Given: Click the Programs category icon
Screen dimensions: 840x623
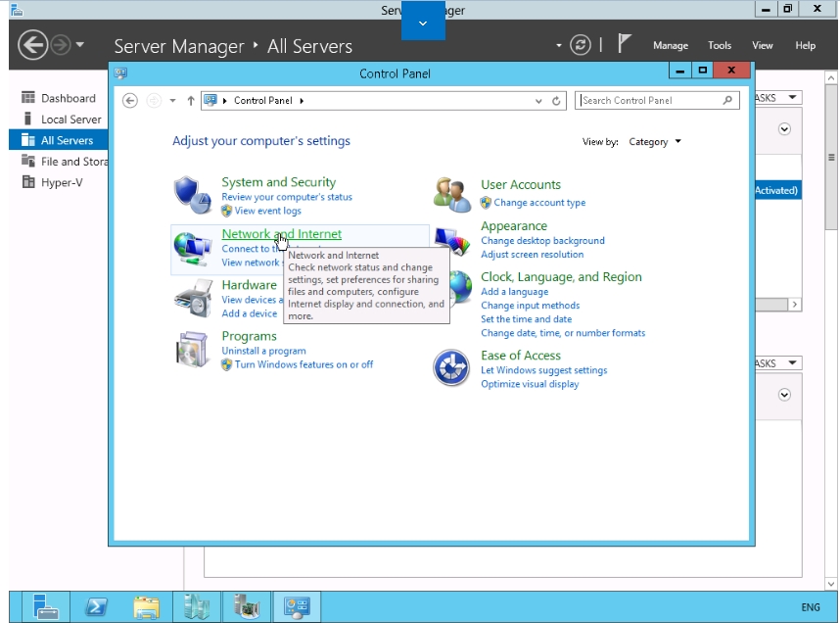Looking at the screenshot, I should [x=192, y=349].
